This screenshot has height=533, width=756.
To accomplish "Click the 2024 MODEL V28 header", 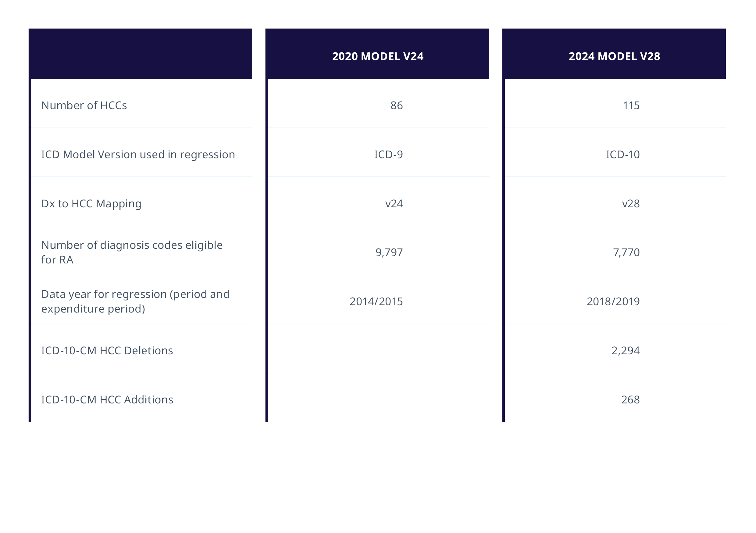I will click(x=614, y=56).
